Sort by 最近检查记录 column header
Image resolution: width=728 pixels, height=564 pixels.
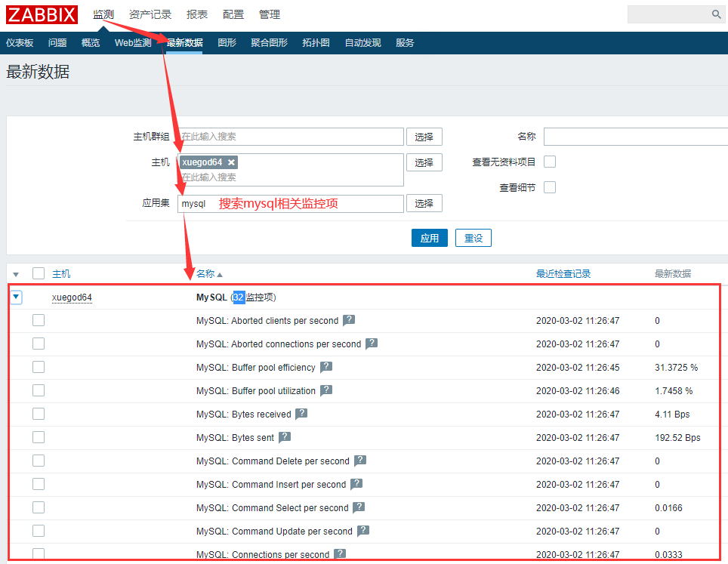(563, 274)
